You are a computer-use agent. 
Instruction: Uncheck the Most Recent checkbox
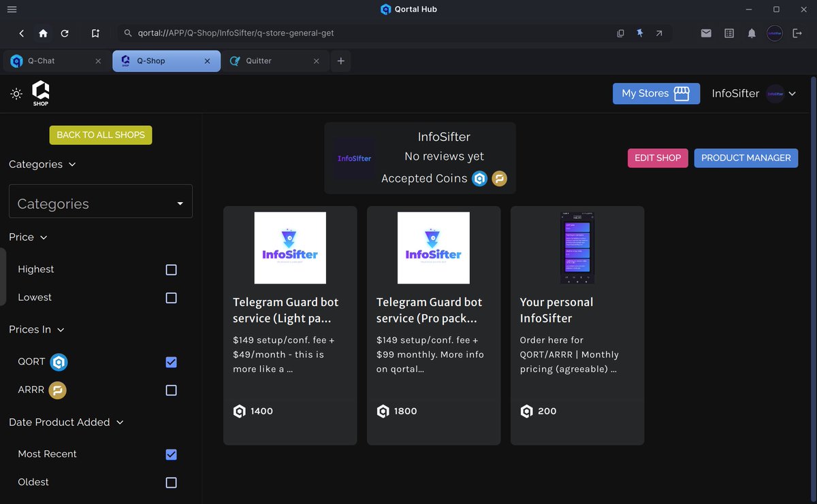tap(172, 454)
